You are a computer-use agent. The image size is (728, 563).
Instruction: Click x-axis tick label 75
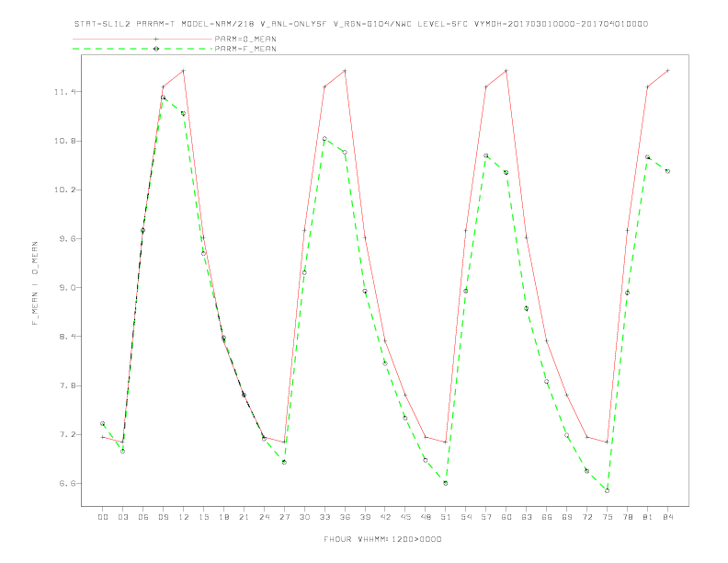608,517
